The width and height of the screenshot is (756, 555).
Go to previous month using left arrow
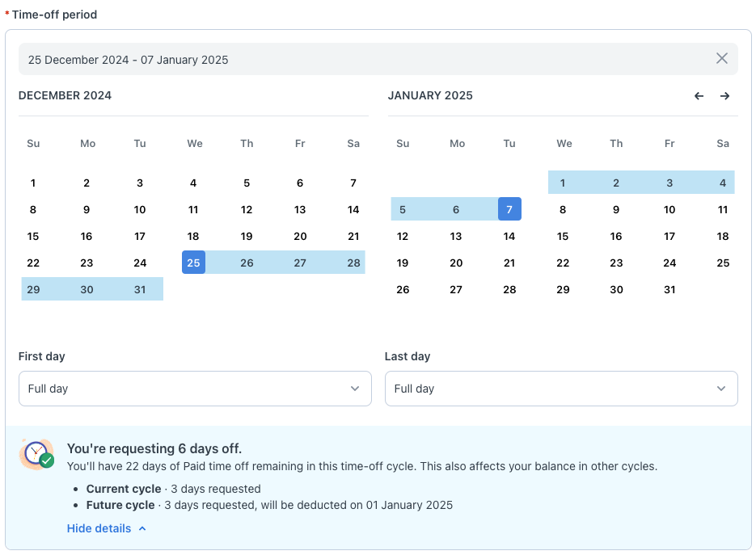(x=699, y=96)
